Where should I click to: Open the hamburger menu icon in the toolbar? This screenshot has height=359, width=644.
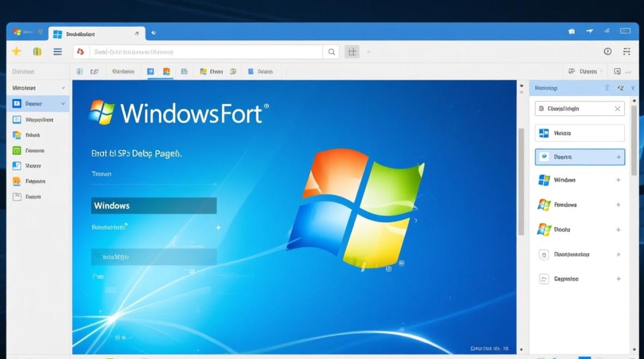(x=57, y=51)
